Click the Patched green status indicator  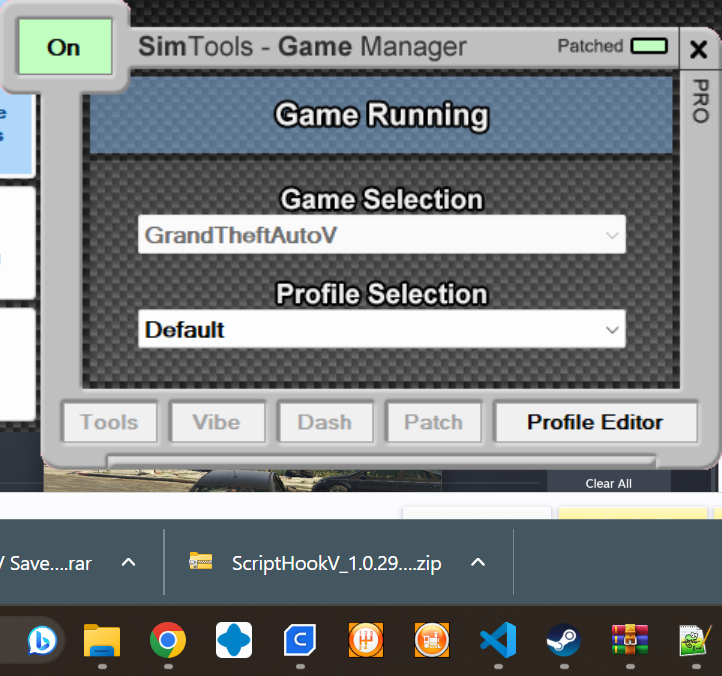[x=649, y=46]
